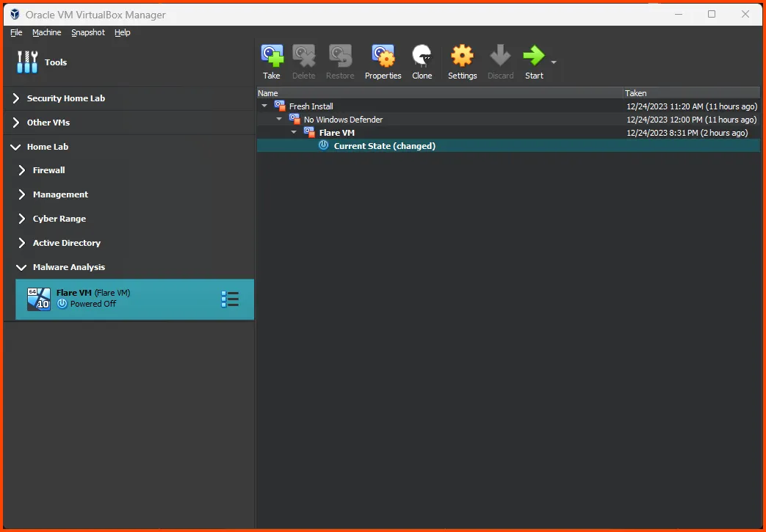Collapse the Home Lab group
Image resolution: width=766 pixels, height=532 pixels.
[15, 147]
